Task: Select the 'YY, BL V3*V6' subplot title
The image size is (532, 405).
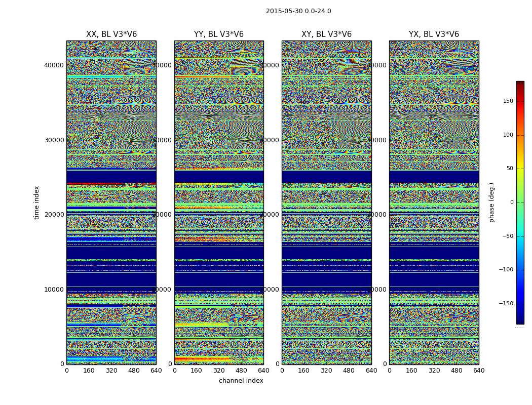Action: (x=219, y=34)
